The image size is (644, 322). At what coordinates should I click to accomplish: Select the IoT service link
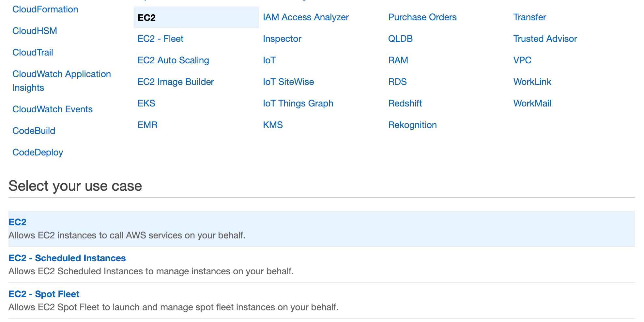click(x=269, y=60)
